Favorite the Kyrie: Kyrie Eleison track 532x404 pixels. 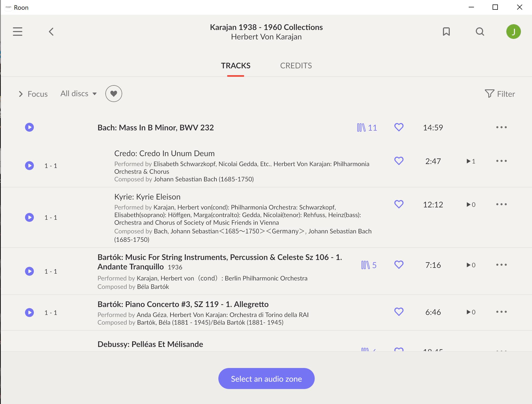tap(399, 204)
